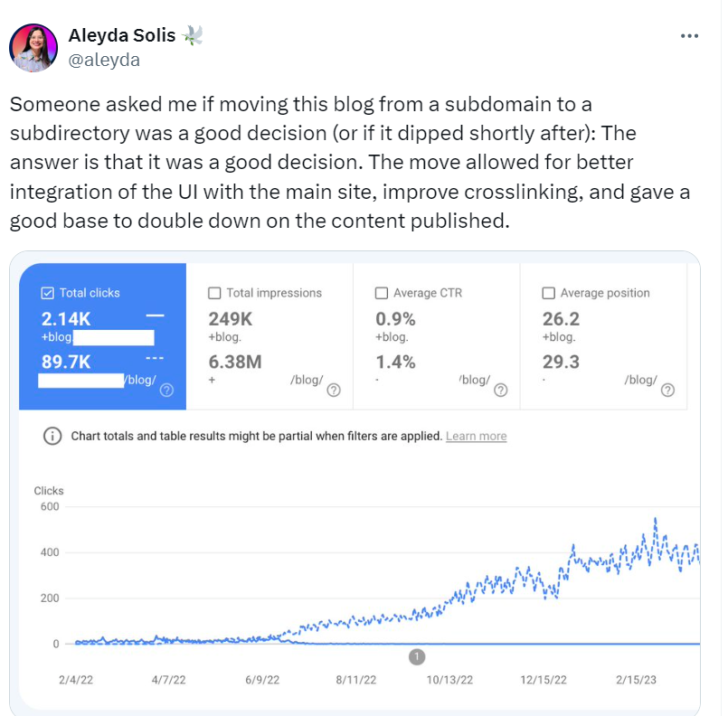This screenshot has width=728, height=716.
Task: Click help icon in Average CTR card
Action: pyautogui.click(x=500, y=391)
